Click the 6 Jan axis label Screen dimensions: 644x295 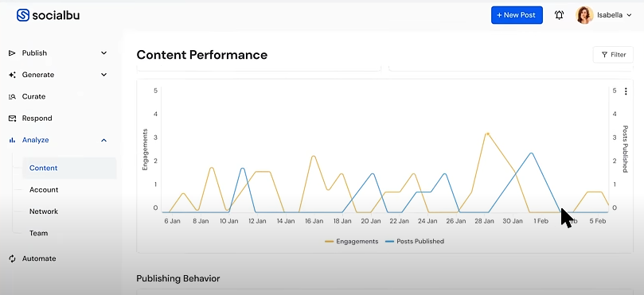tap(172, 221)
